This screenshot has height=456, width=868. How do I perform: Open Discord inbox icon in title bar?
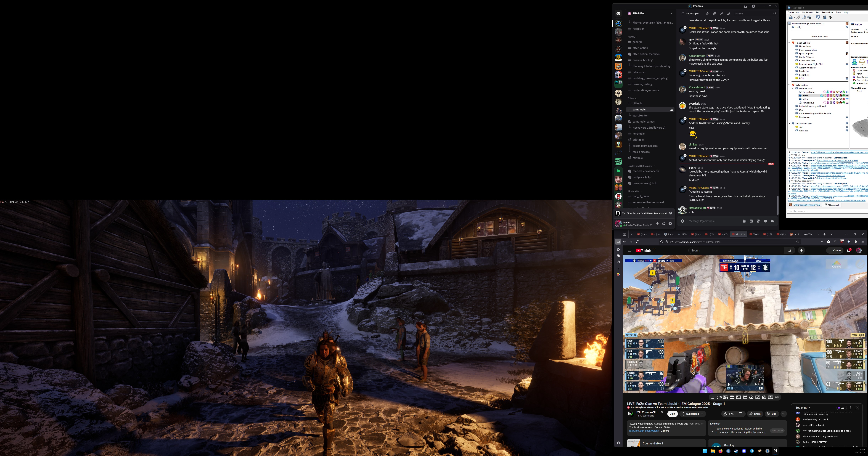click(x=746, y=6)
